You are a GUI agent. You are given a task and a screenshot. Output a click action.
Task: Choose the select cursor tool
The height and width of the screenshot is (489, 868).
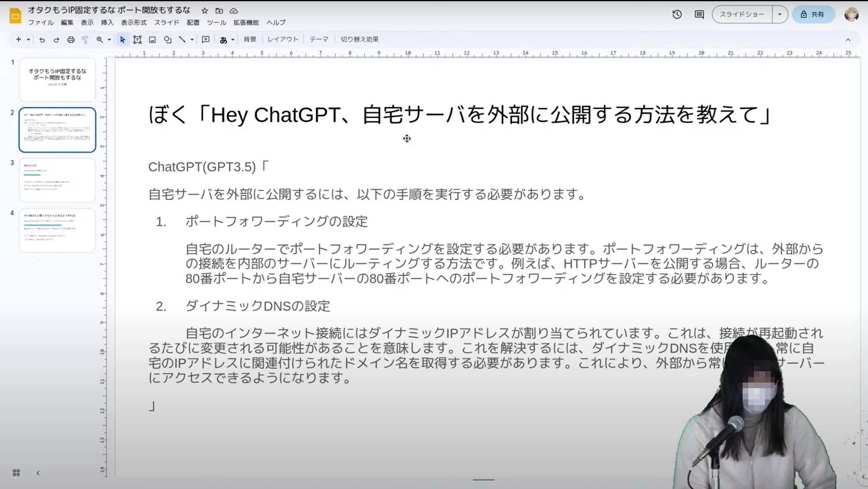coord(123,39)
